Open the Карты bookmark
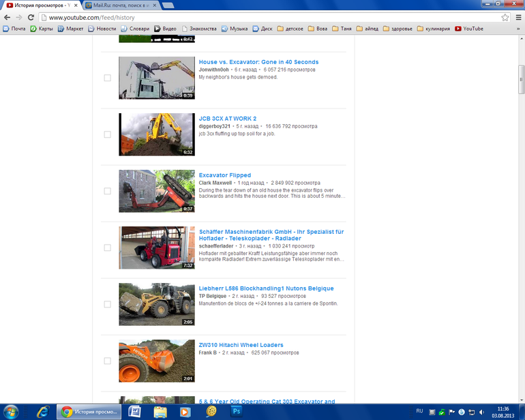Screen dimensions: 525x420 [42, 29]
